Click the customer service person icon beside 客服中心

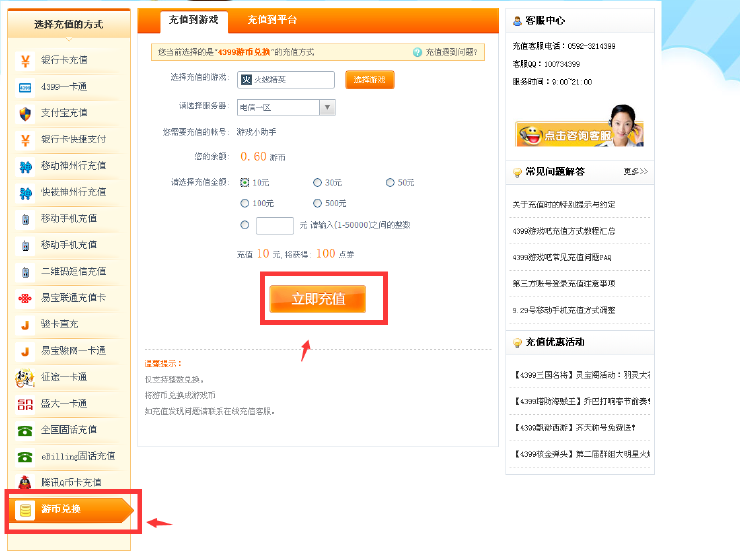point(517,21)
